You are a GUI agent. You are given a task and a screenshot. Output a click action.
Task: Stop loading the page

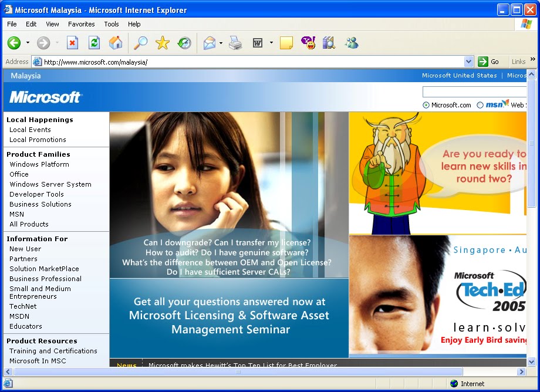click(x=72, y=43)
